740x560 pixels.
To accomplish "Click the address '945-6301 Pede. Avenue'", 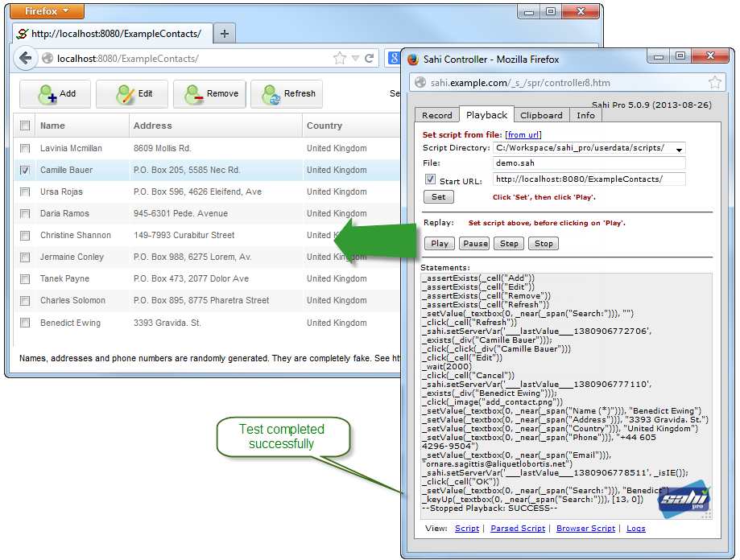I will (x=180, y=213).
